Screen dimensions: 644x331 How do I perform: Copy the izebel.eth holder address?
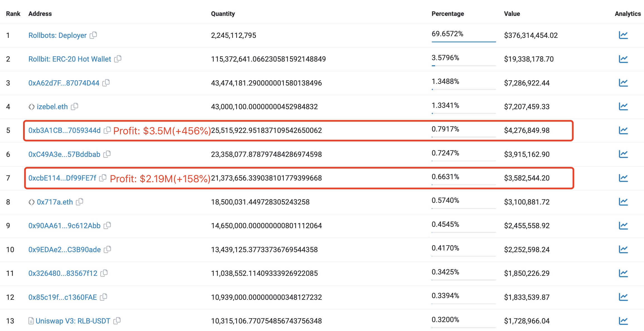(75, 106)
